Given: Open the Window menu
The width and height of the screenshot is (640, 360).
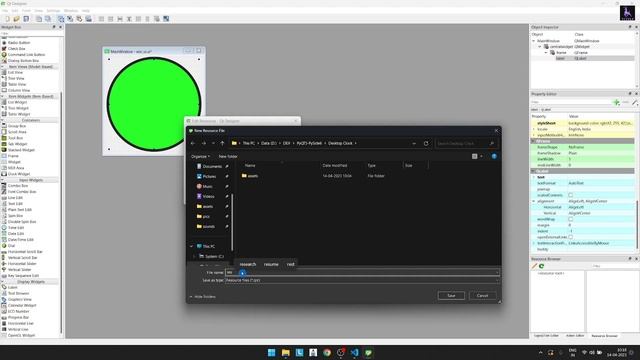Looking at the screenshot, I should [x=71, y=11].
